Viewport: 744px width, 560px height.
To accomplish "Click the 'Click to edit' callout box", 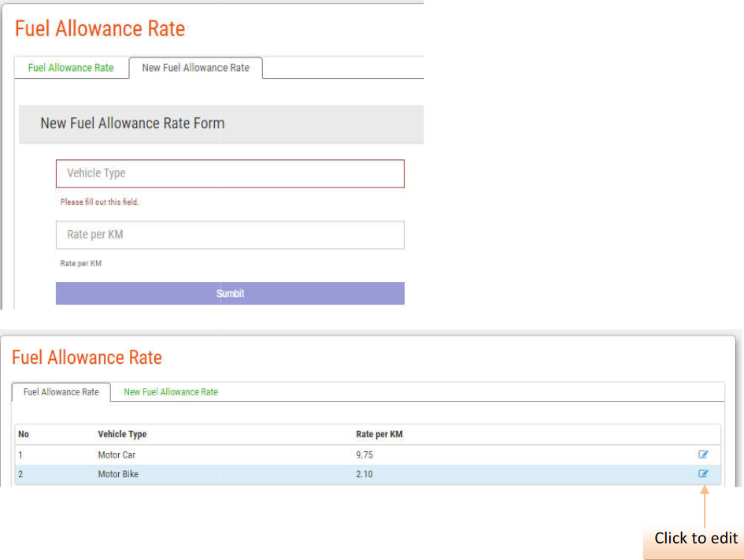I will point(695,539).
